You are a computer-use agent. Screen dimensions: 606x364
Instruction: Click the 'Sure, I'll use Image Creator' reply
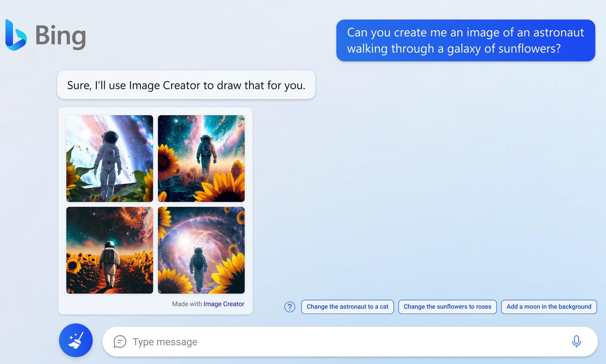coord(186,85)
